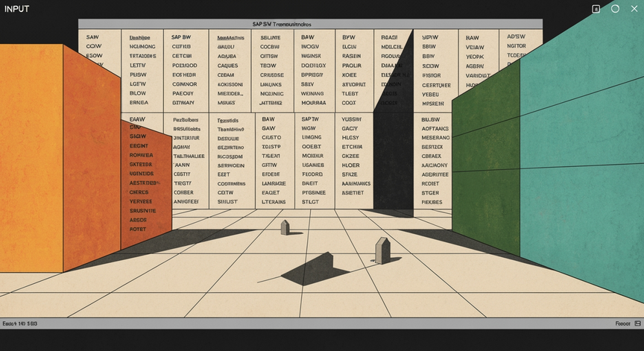Select the WEINANG entry

312,94
